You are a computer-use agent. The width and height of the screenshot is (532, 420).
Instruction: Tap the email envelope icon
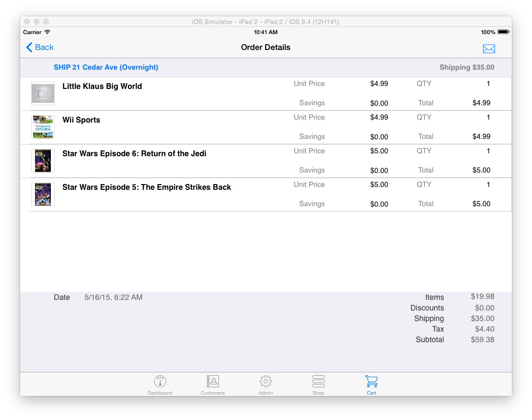click(489, 49)
